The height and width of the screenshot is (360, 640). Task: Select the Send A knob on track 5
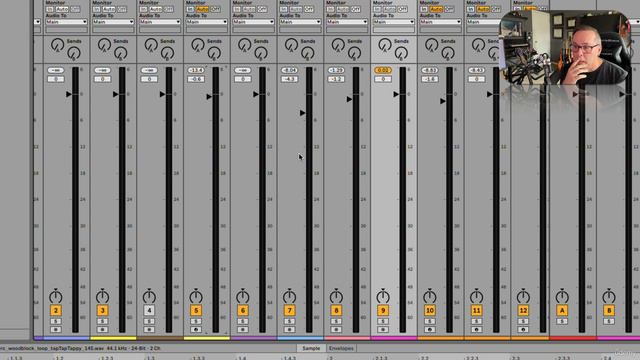198,45
